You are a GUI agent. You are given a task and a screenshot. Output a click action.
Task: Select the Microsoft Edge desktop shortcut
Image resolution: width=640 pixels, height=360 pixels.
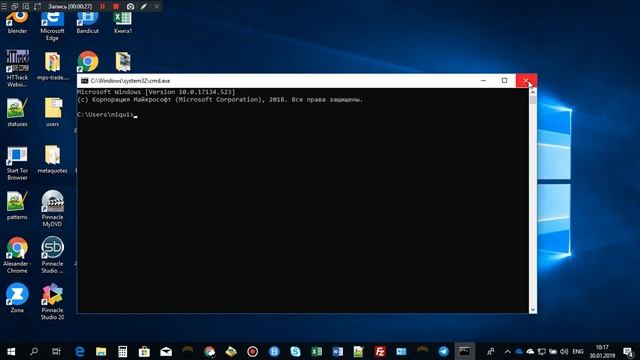[52, 26]
